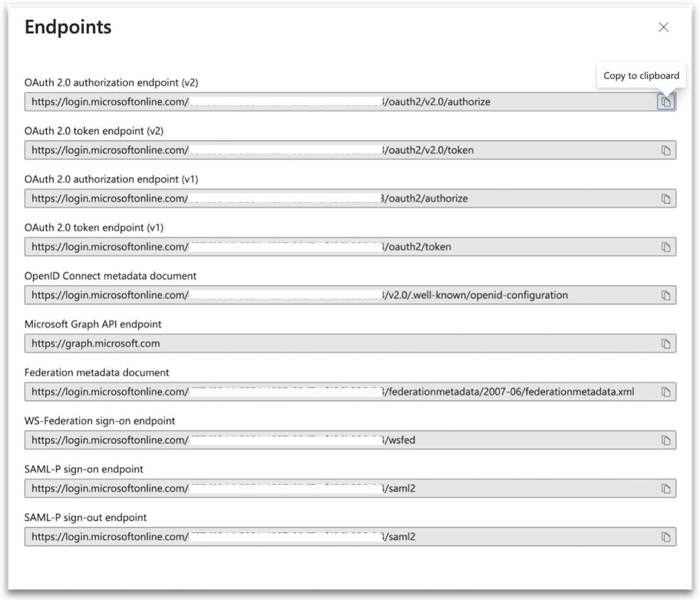Copy OAuth 2.0 authorization endpoint (v2) URL
Screen dimensions: 700x600
click(666, 102)
